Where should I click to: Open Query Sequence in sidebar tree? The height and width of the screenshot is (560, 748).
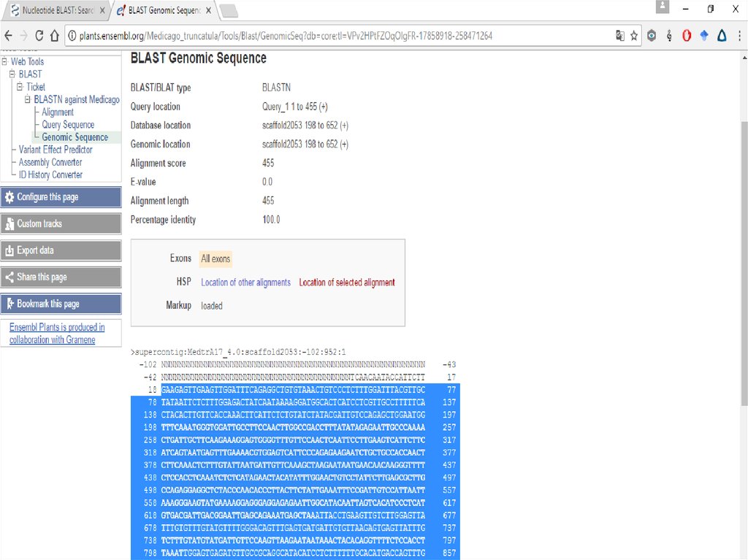click(x=68, y=125)
